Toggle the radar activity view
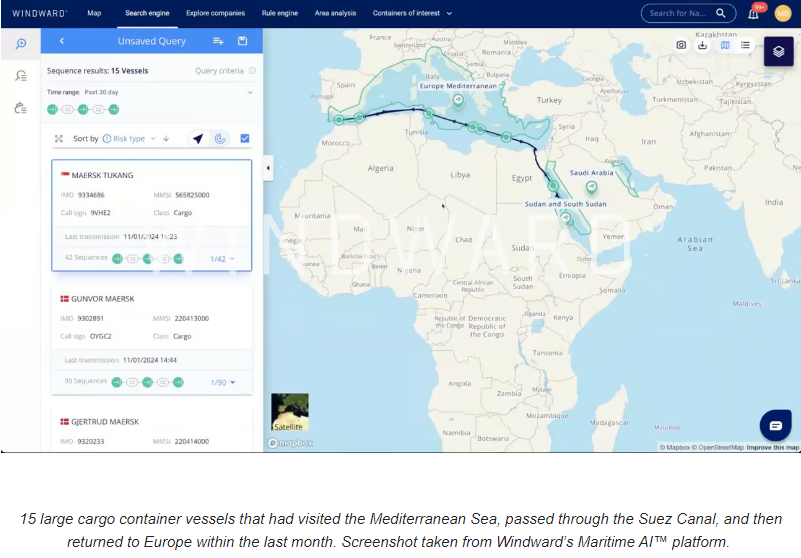Screen dimensions: 801x558 [220, 138]
